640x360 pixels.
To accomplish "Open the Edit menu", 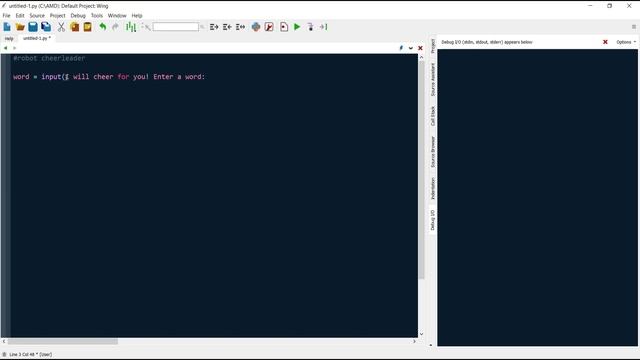I will coord(20,16).
